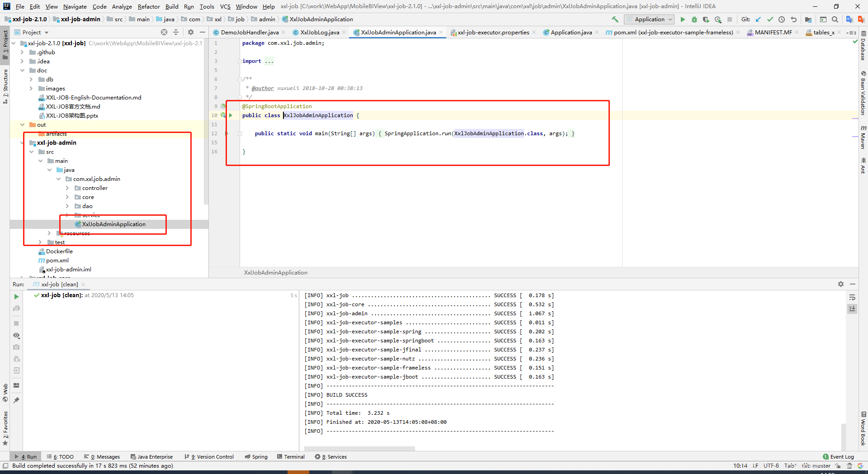
Task: Start debugging with the green bug icon
Action: pyautogui.click(x=694, y=19)
